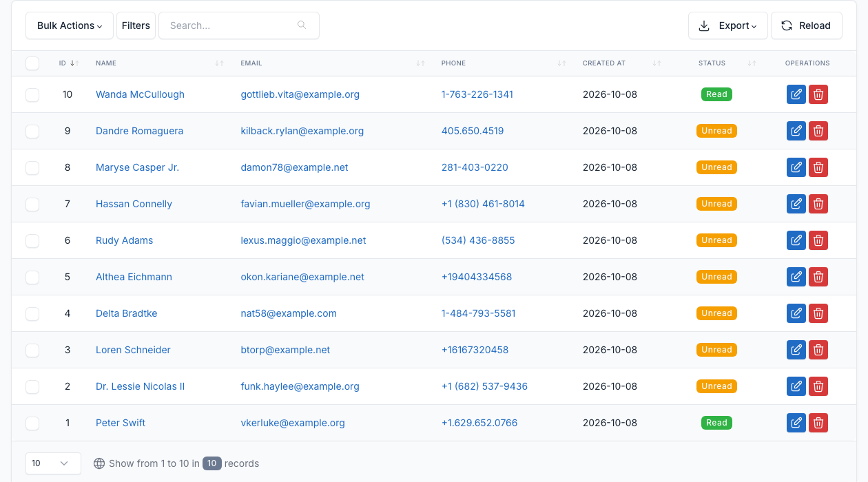Click the Unread badge for Maryse Casper Jr.
The height and width of the screenshot is (482, 868).
point(716,167)
